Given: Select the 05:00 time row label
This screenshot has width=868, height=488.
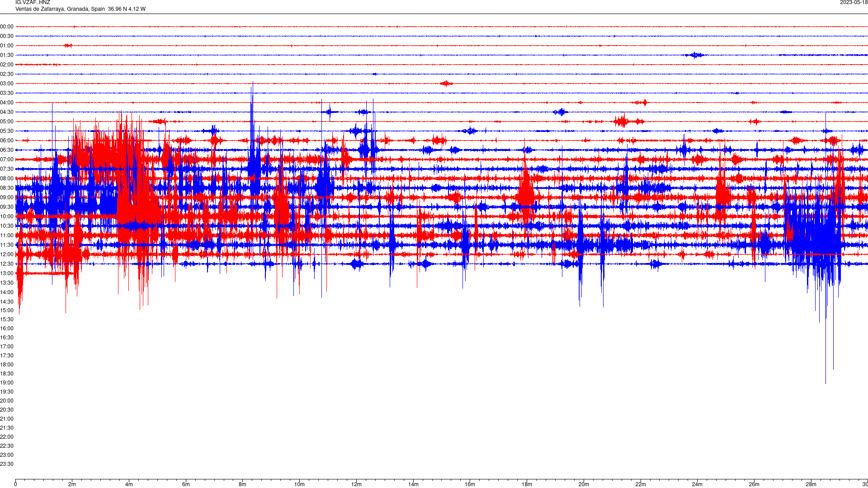Looking at the screenshot, I should click(x=7, y=122).
